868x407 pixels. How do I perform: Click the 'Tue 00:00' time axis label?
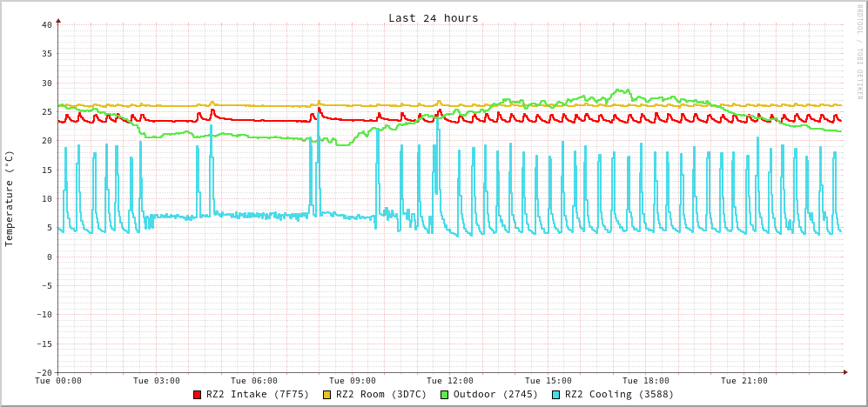coord(58,381)
